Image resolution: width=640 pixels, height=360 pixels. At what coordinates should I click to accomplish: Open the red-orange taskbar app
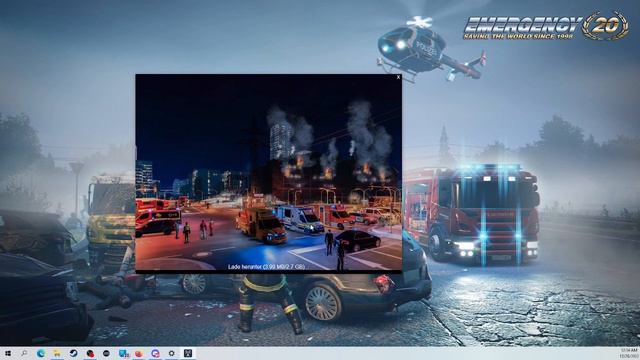pyautogui.click(x=139, y=353)
